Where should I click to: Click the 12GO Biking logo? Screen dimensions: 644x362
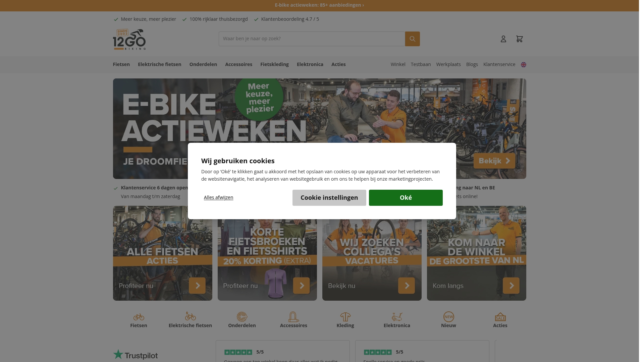(x=129, y=39)
